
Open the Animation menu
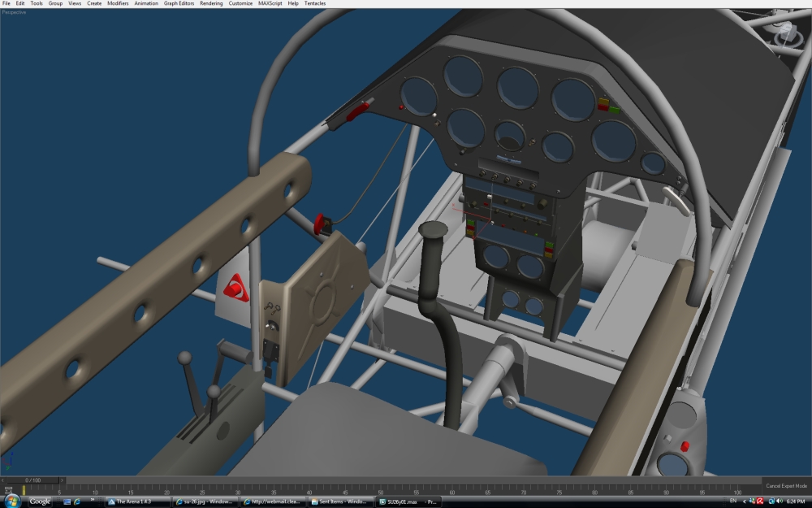146,3
